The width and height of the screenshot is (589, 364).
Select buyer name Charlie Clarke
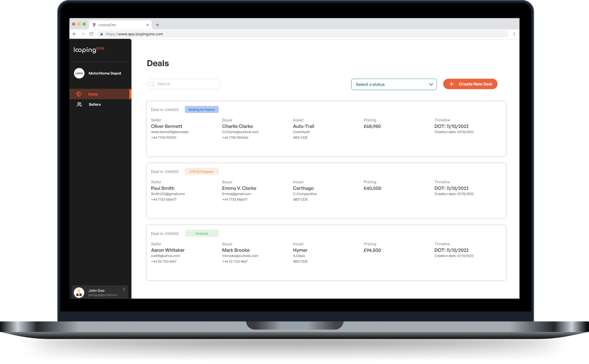tap(238, 126)
